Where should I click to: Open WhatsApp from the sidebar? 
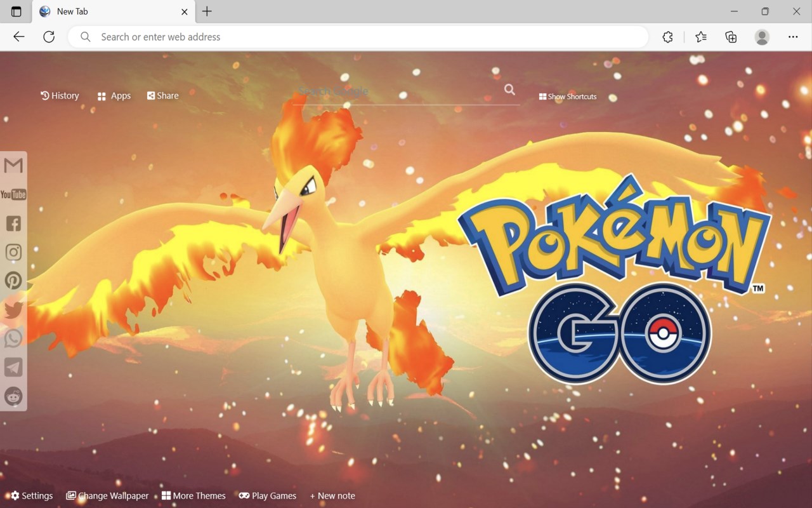coord(13,338)
